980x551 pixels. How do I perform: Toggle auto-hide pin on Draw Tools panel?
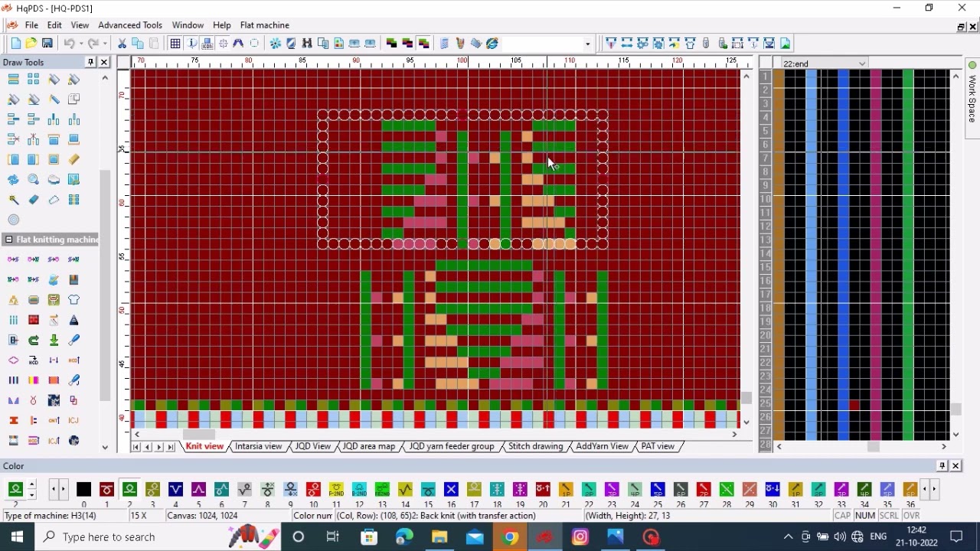pos(91,62)
